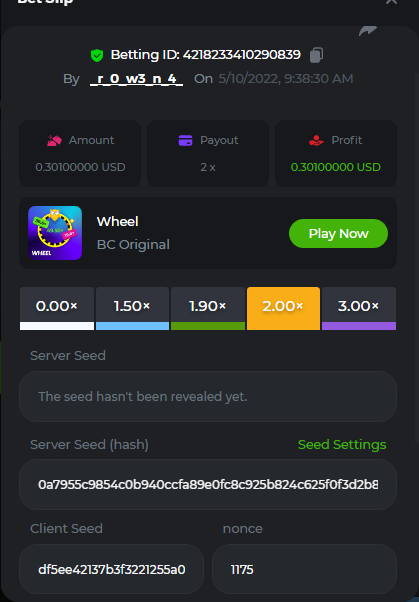Click the Server Seed hash field
This screenshot has height=602, width=419.
pyautogui.click(x=208, y=485)
